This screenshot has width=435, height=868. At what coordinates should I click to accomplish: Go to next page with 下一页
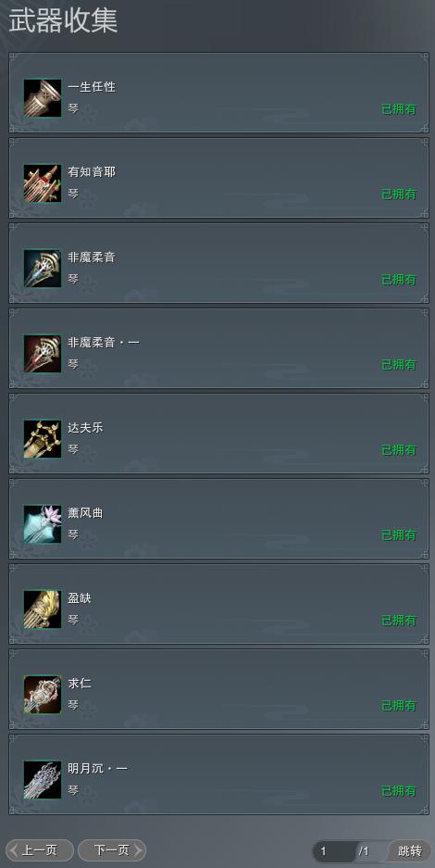pyautogui.click(x=112, y=850)
